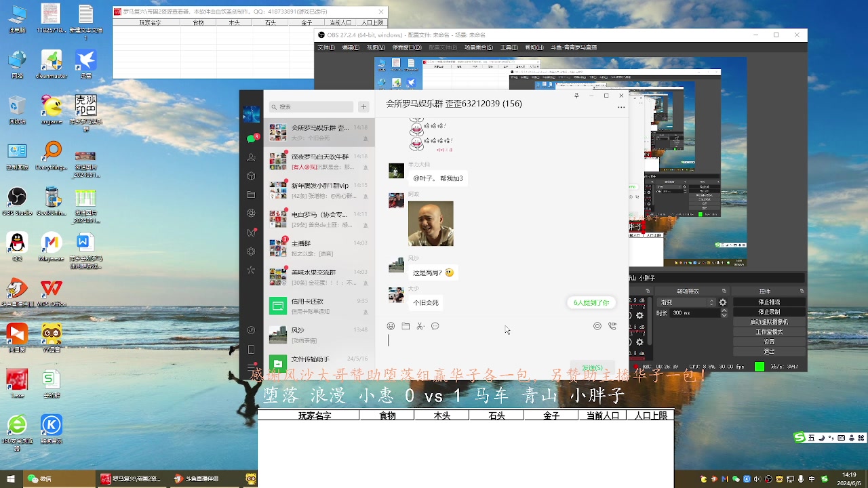Image resolution: width=868 pixels, height=488 pixels.
Task: Open the WeChat mini programs icon at sidebar bottom
Action: [x=251, y=330]
